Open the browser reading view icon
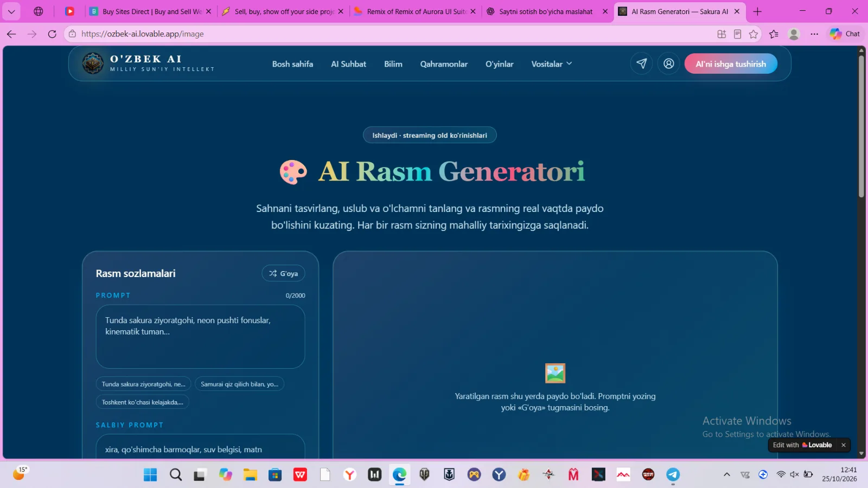This screenshot has width=868, height=488. pos(737,34)
